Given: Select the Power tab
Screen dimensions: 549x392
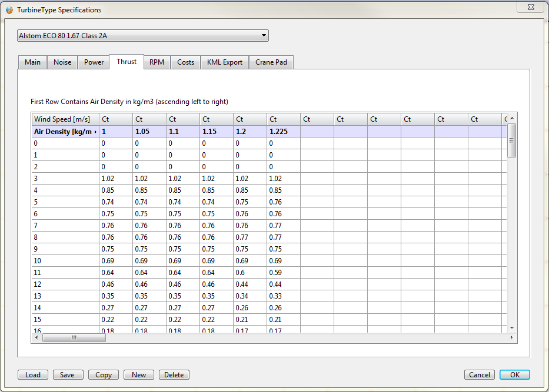Looking at the screenshot, I should tap(94, 62).
